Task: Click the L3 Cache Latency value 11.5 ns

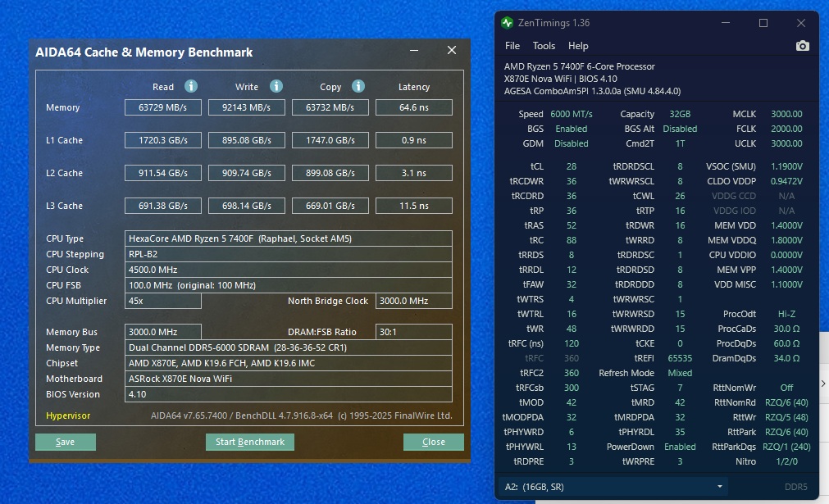Action: 414,206
